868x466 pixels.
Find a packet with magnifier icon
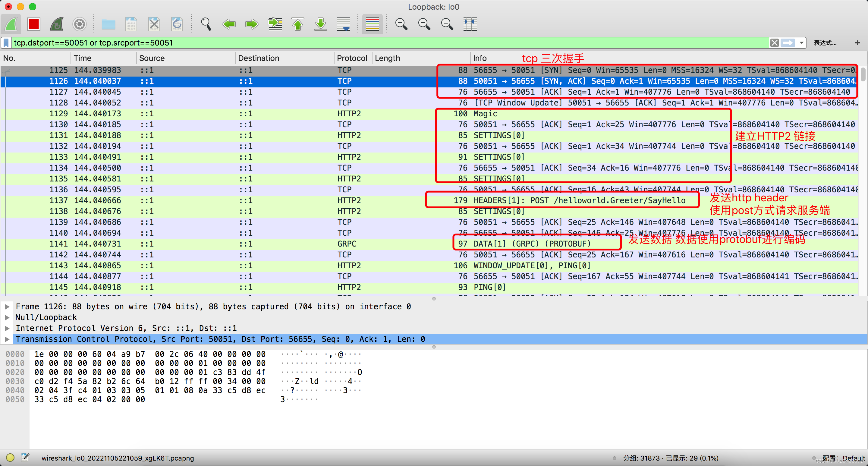[206, 24]
